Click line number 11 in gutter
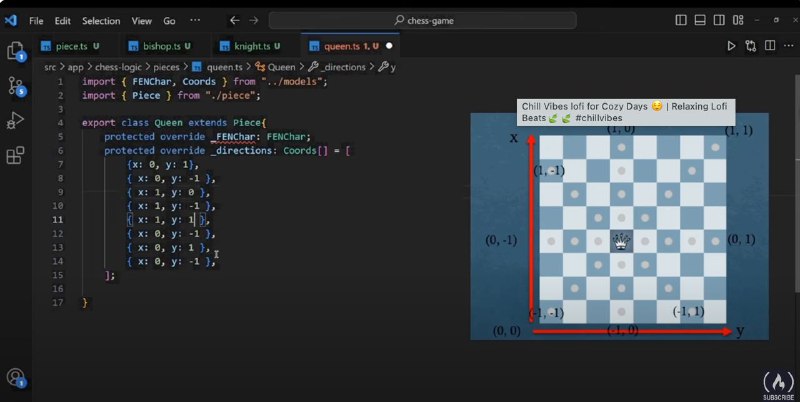The image size is (800, 402). click(58, 220)
